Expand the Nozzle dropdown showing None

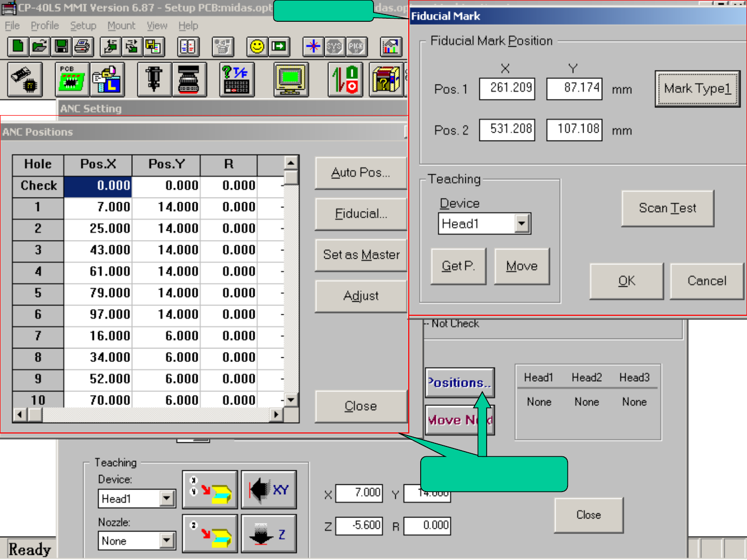[166, 541]
